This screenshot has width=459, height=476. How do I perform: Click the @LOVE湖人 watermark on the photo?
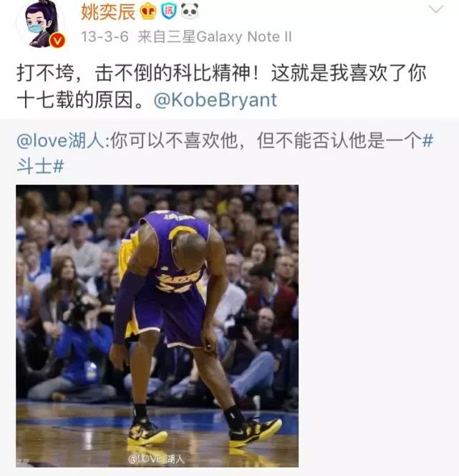pos(156,460)
